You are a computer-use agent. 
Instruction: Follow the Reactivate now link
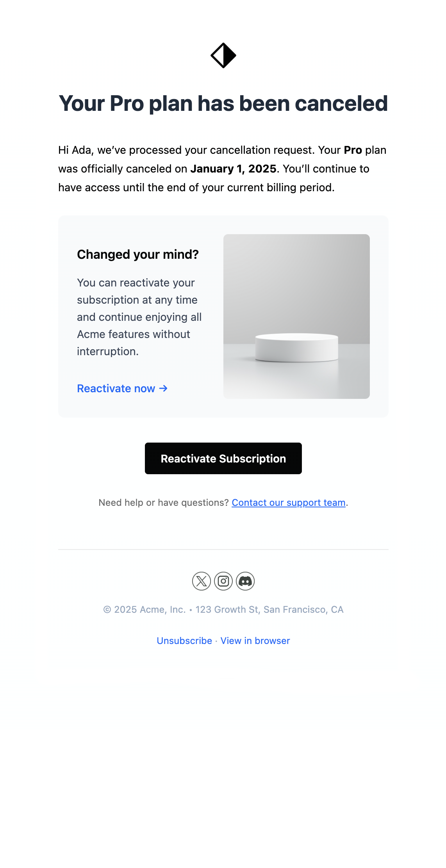[x=122, y=388]
